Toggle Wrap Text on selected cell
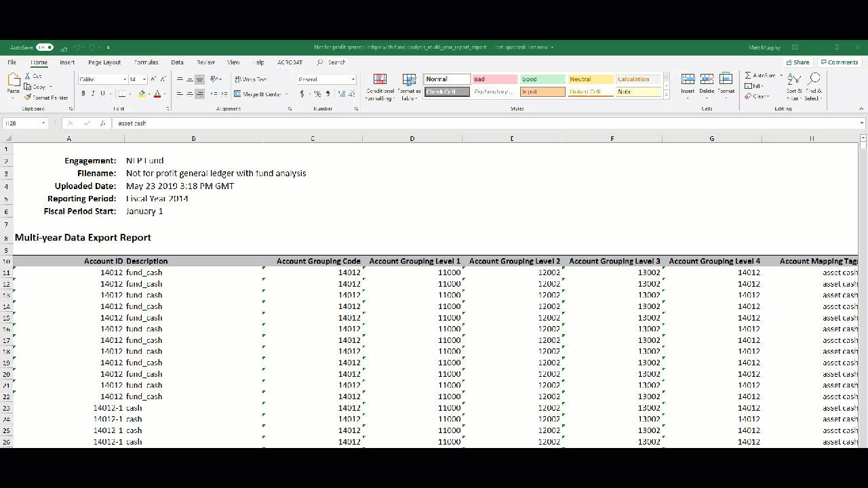The width and height of the screenshot is (868, 488). (251, 79)
